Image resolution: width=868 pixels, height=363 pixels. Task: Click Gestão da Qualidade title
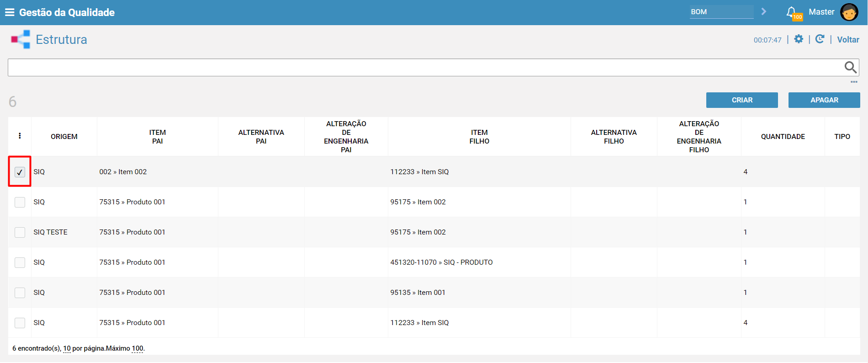(x=67, y=12)
